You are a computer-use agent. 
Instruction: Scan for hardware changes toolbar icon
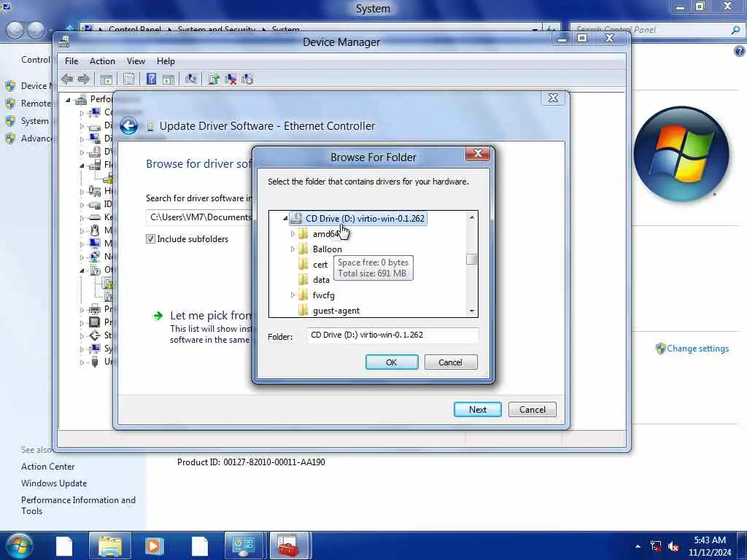(191, 79)
